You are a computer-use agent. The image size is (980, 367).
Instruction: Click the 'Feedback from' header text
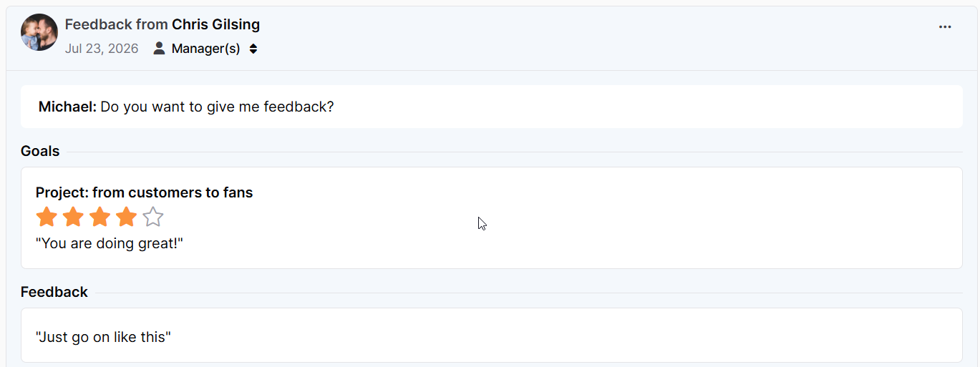[116, 24]
